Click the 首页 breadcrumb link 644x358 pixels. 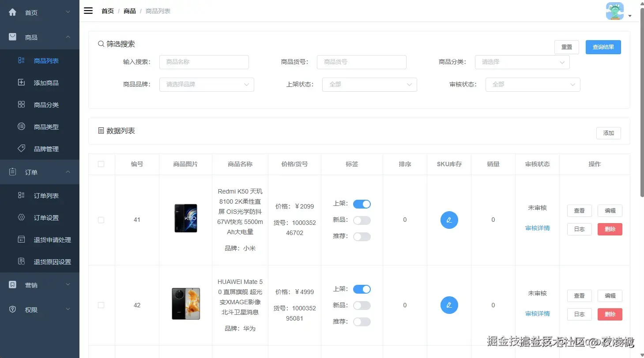108,11
